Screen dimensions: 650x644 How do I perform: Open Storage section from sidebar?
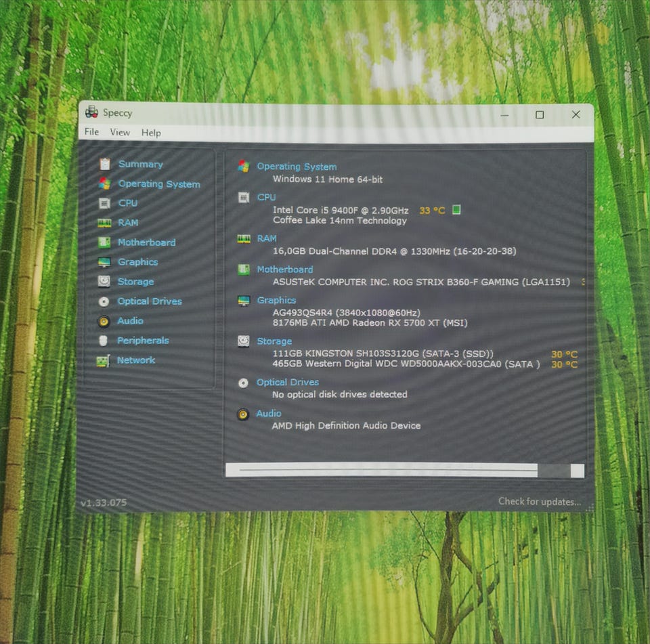click(x=135, y=282)
